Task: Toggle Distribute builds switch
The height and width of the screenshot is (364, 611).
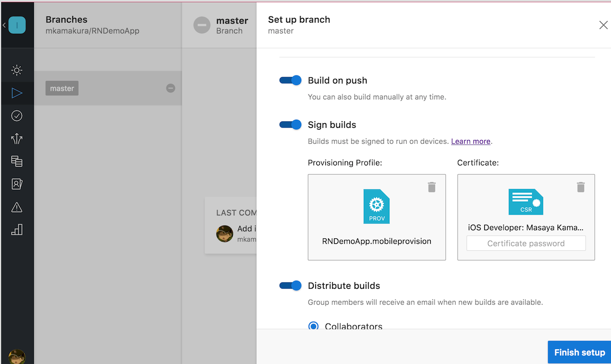Action: (x=290, y=286)
